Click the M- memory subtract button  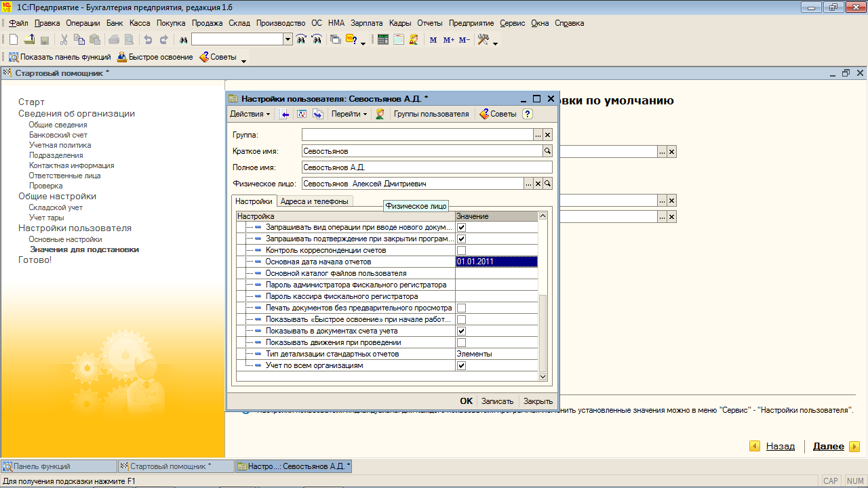pyautogui.click(x=465, y=40)
